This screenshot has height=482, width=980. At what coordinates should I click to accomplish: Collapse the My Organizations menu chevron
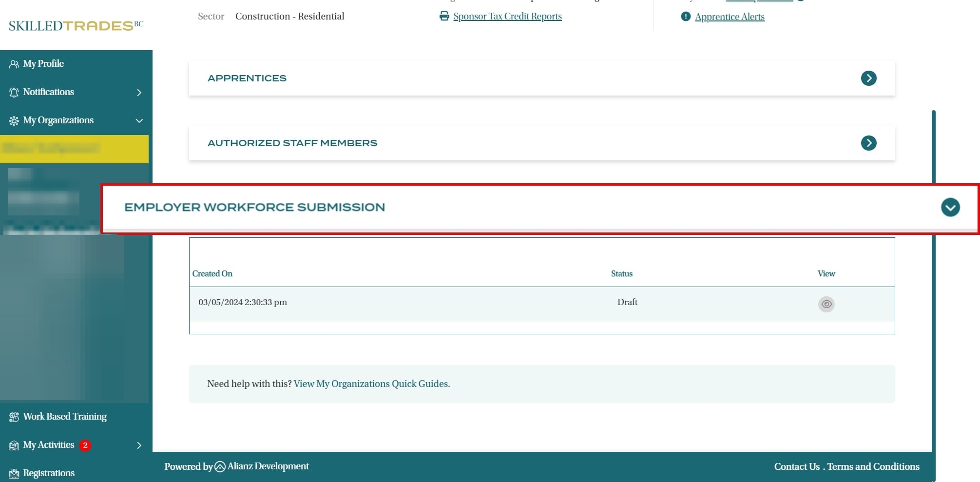pos(139,120)
